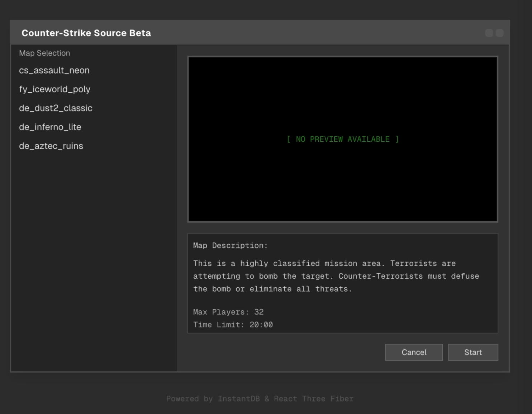Screen dimensions: 532x414
Task: Select de_inferno_lite in Map Selection
Action: coord(50,127)
